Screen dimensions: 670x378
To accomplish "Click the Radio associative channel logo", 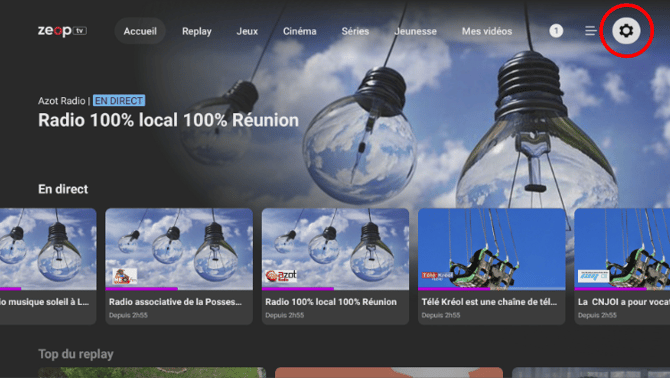I will click(125, 276).
